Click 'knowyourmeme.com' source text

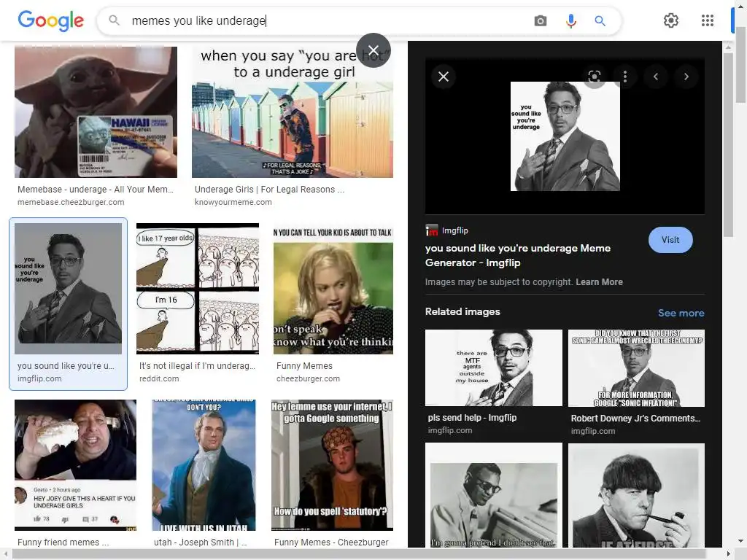(233, 203)
